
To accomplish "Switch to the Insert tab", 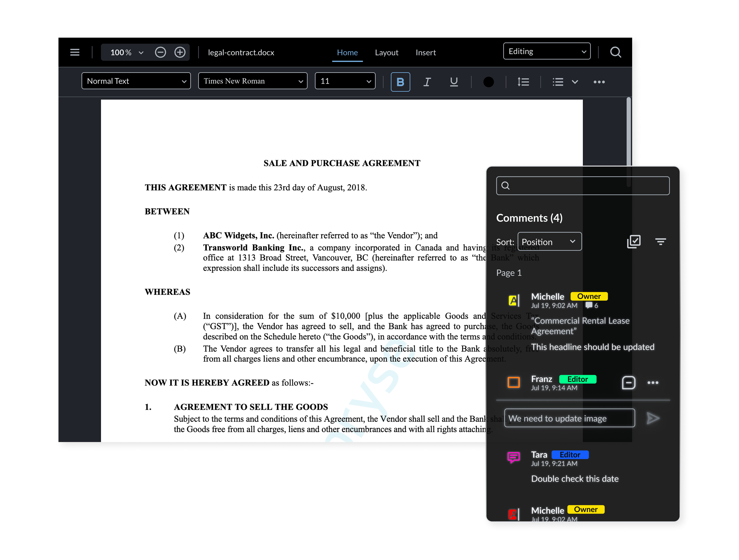I will [426, 52].
